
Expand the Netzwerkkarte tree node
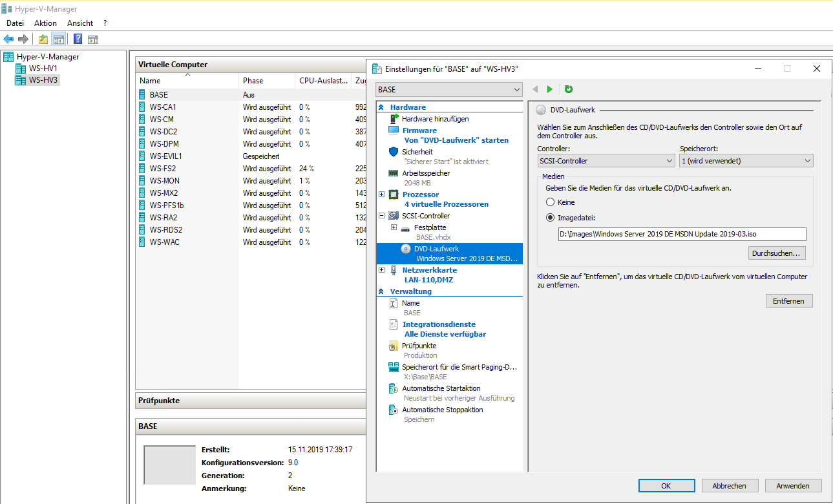click(381, 270)
